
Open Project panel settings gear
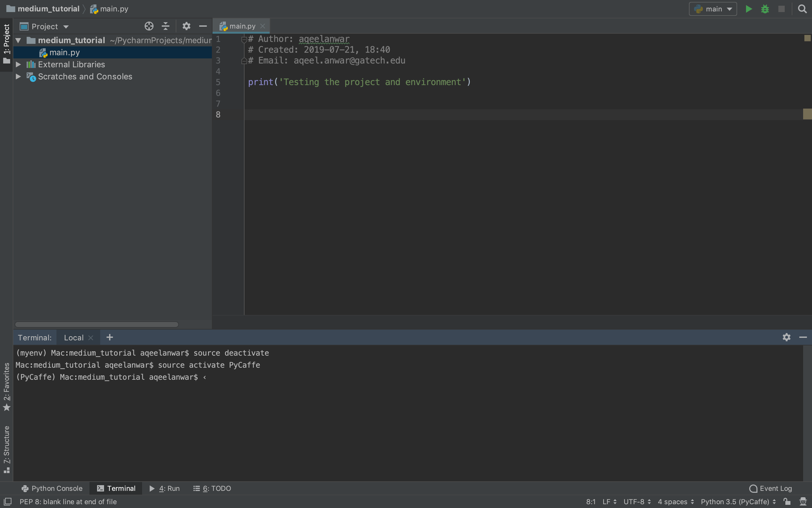click(x=186, y=26)
